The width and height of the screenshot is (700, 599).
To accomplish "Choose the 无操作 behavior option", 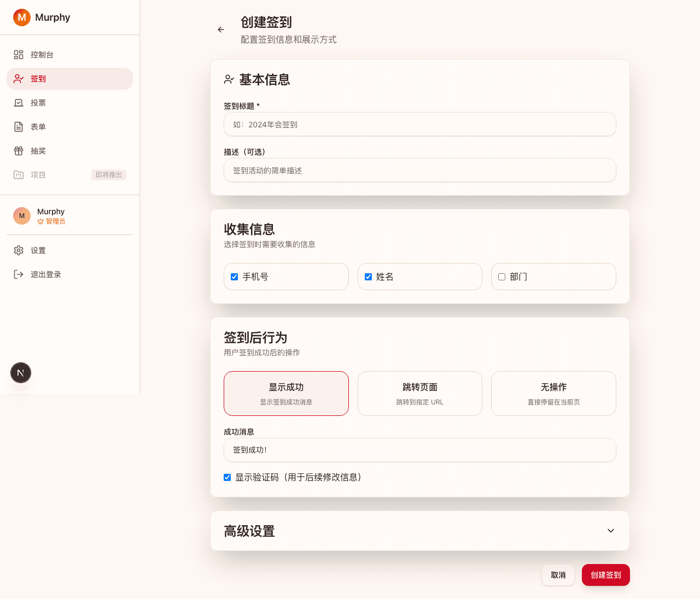I will click(553, 394).
